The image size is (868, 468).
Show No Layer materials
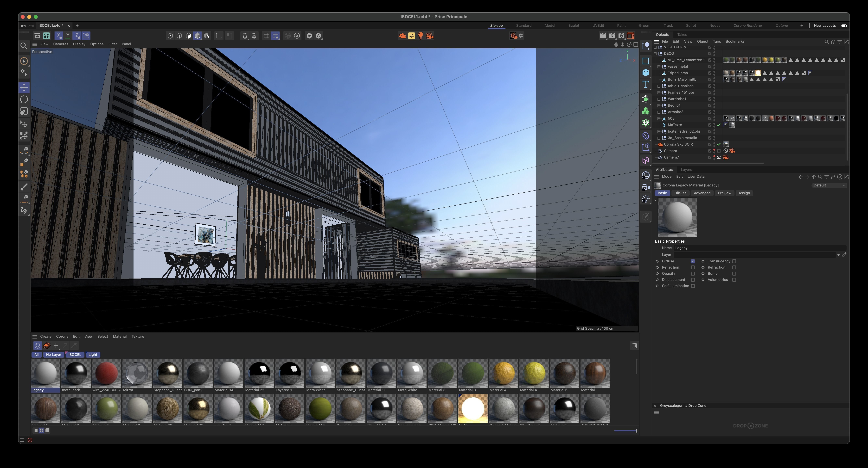54,355
